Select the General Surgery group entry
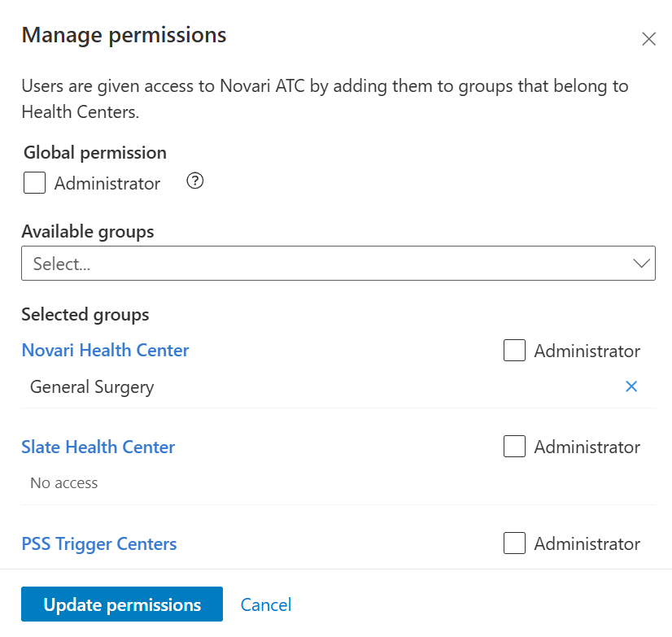The image size is (672, 637). (x=91, y=386)
